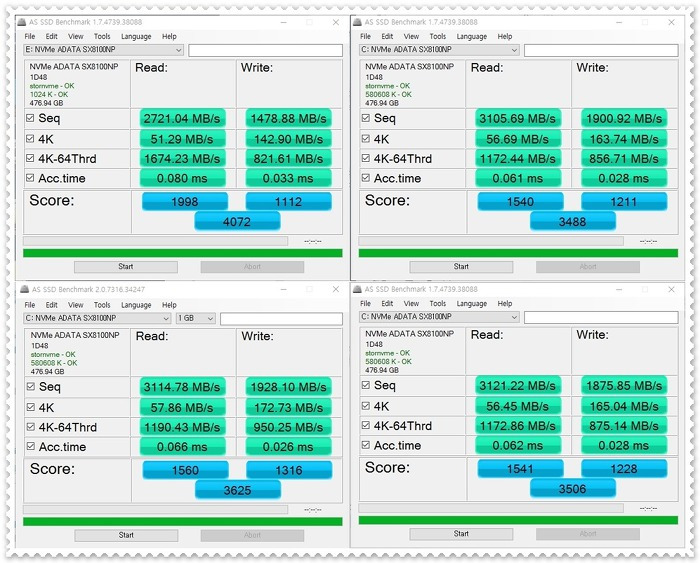
Task: Click green progress bar in top-right window
Action: (518, 253)
